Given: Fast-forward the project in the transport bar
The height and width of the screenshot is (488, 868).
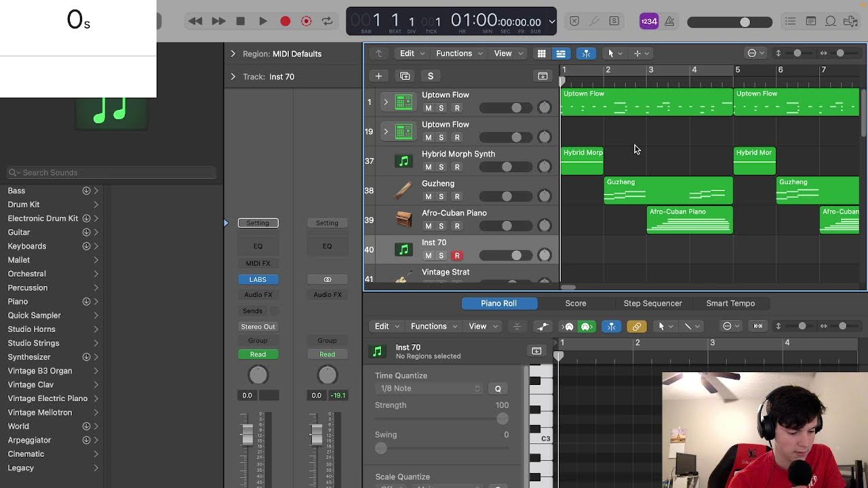Looking at the screenshot, I should (x=218, y=22).
